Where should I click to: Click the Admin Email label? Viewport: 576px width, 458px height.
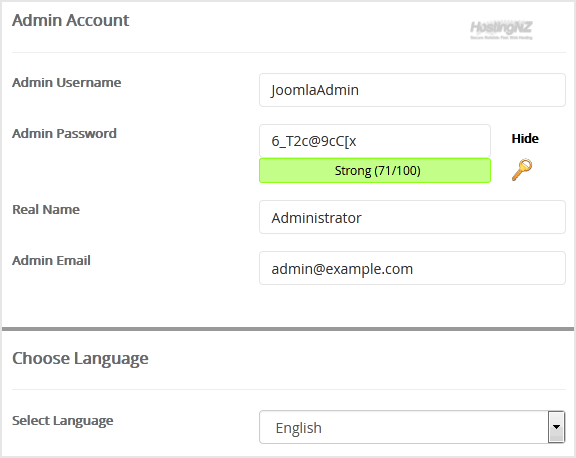point(51,260)
